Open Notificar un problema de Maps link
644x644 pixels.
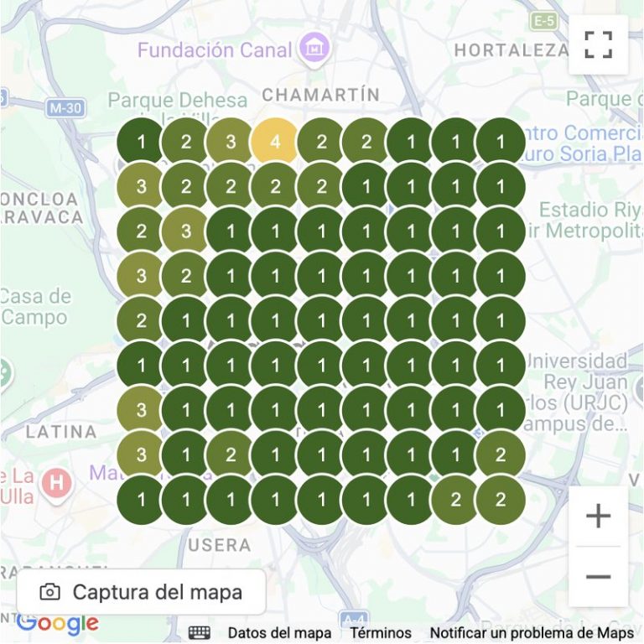532,633
